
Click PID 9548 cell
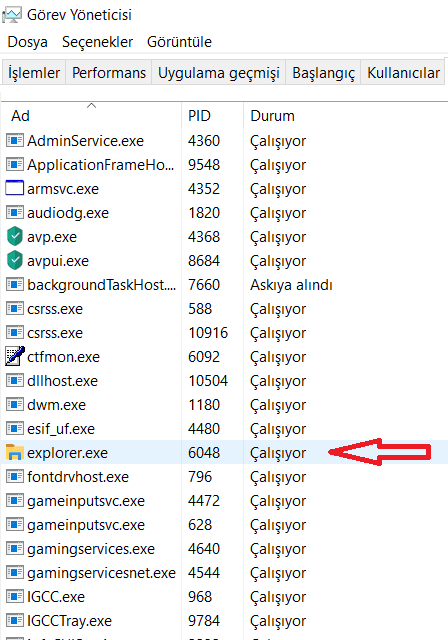(204, 165)
